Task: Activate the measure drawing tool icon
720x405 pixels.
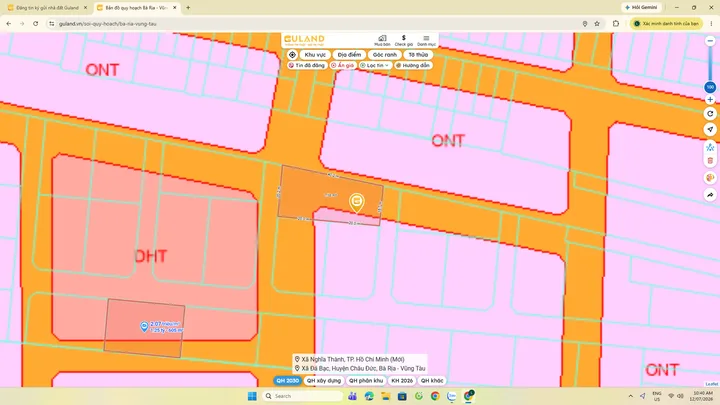Action: [710, 147]
